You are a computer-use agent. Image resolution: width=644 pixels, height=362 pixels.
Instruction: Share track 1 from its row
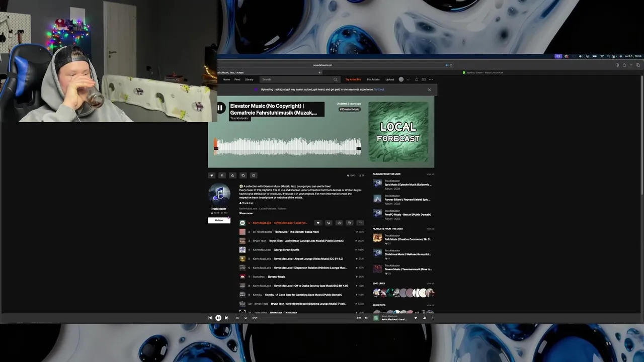click(339, 223)
